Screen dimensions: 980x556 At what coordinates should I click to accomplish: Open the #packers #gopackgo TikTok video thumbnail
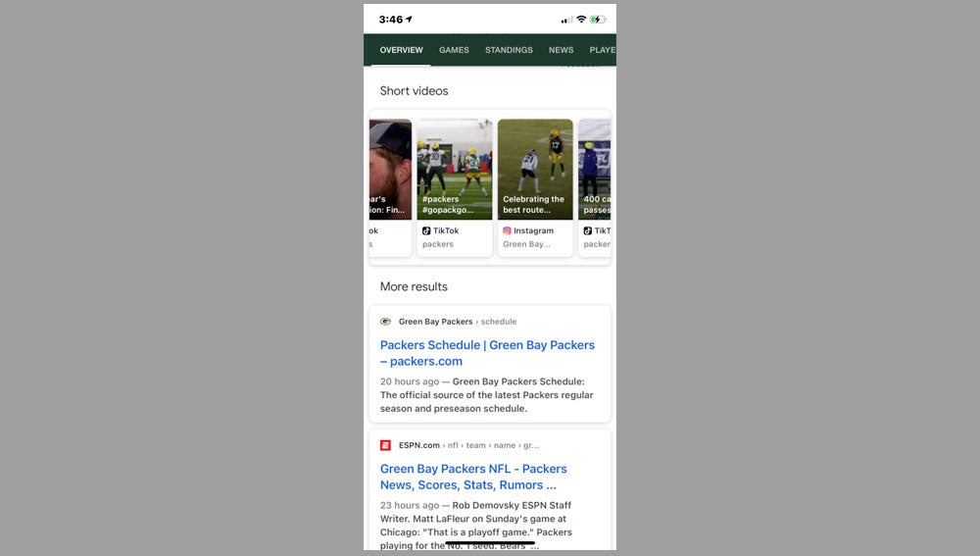point(455,170)
